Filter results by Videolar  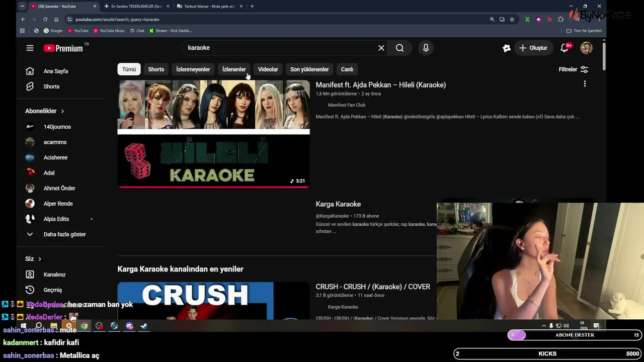268,69
